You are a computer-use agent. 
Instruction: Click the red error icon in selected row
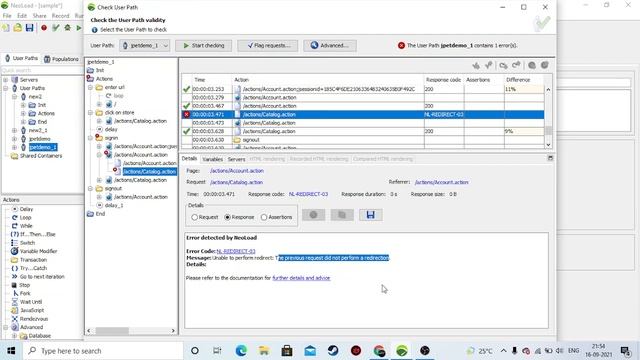[187, 115]
